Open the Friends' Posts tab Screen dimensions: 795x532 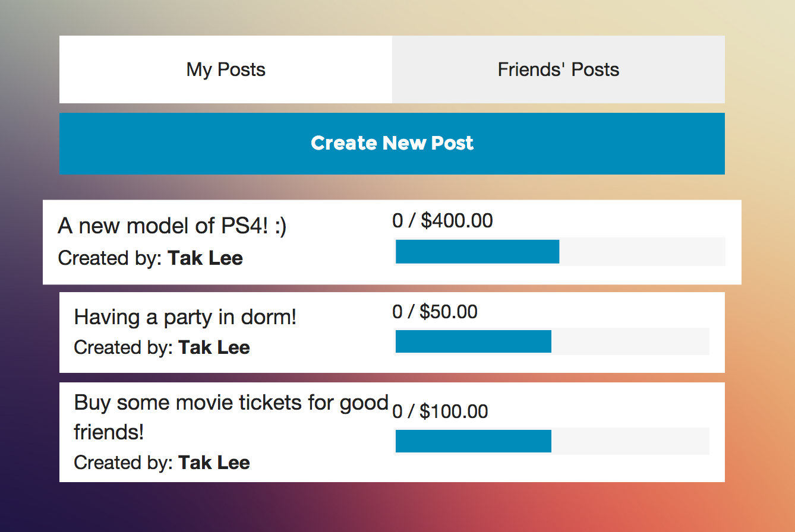click(558, 69)
